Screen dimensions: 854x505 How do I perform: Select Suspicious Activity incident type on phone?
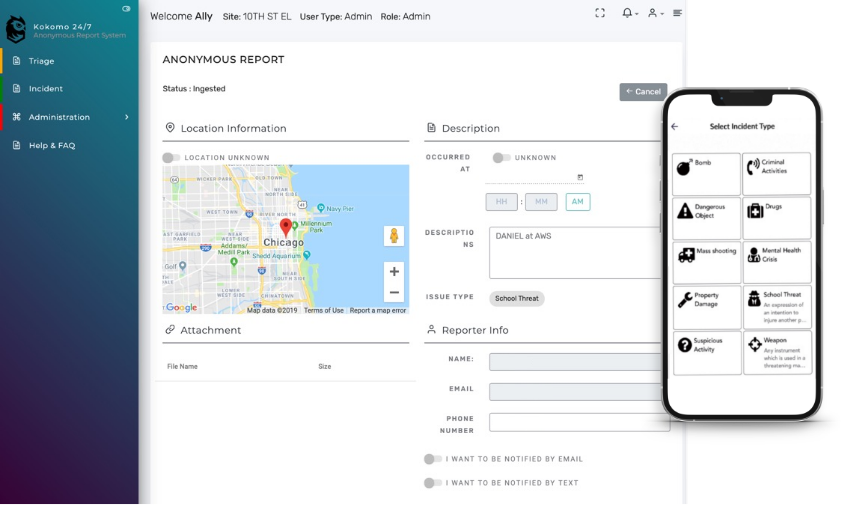tap(706, 352)
